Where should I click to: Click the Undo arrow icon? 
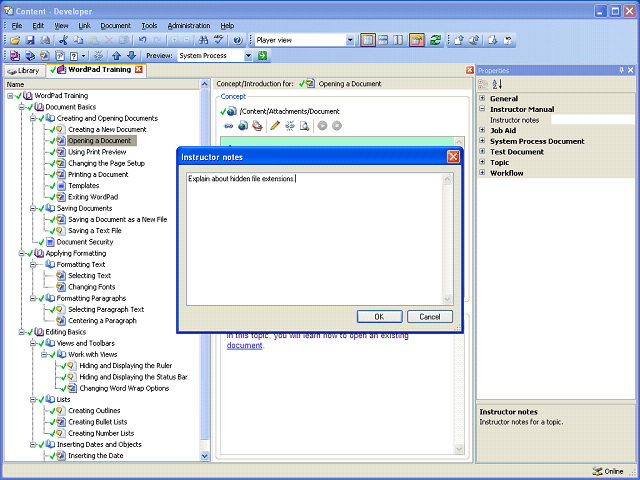pos(142,40)
